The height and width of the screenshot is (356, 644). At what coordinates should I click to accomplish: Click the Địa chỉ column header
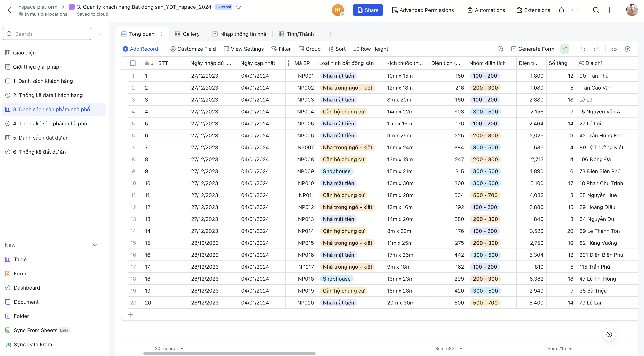click(607, 63)
